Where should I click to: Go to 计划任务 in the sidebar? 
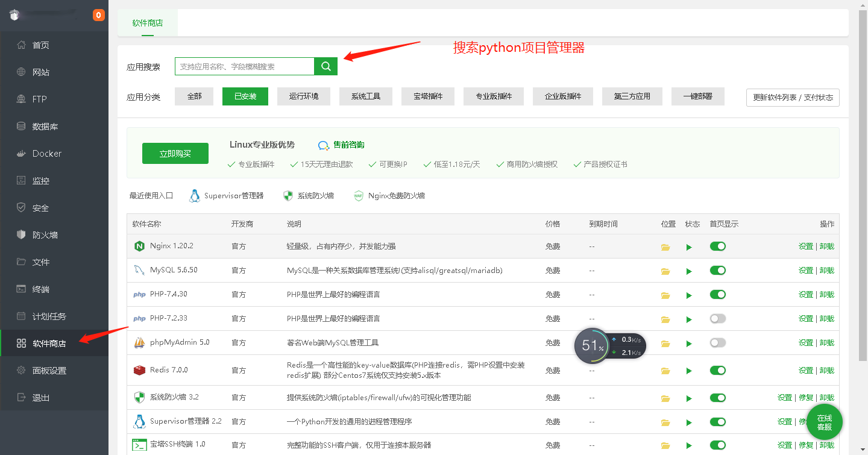[49, 316]
